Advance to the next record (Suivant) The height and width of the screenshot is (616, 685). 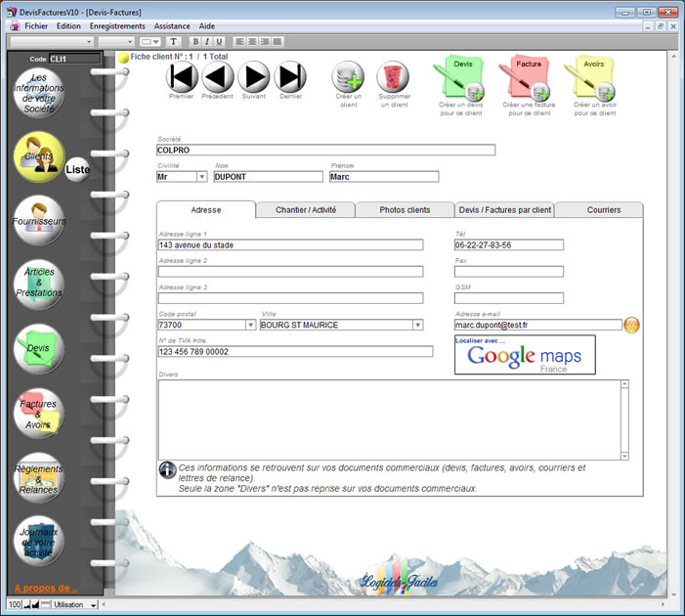(x=253, y=76)
